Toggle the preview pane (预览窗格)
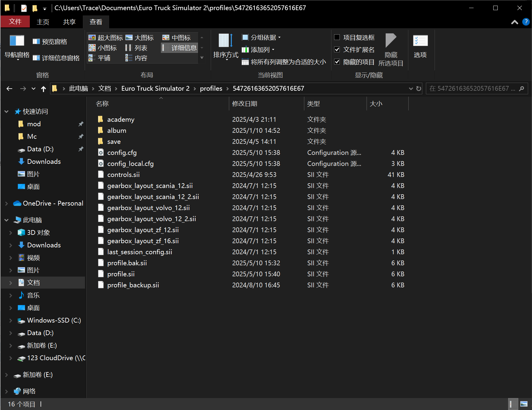532x410 pixels. click(x=50, y=41)
